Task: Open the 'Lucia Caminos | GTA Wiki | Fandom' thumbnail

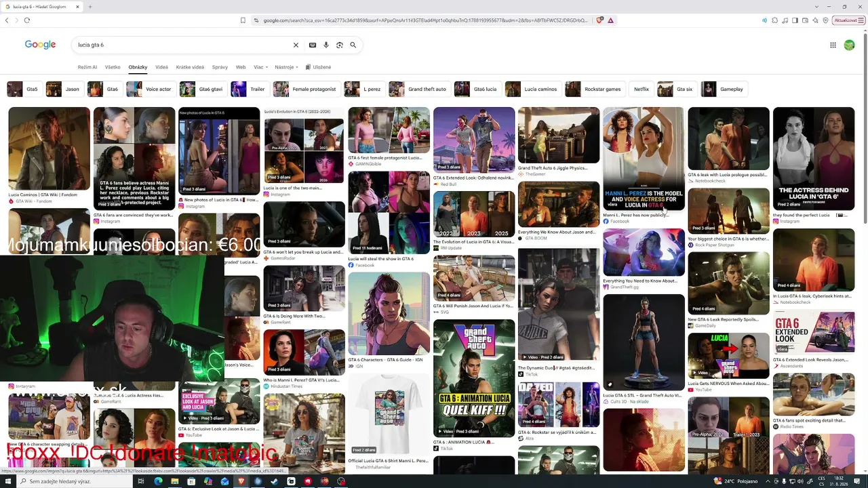Action: (49, 149)
